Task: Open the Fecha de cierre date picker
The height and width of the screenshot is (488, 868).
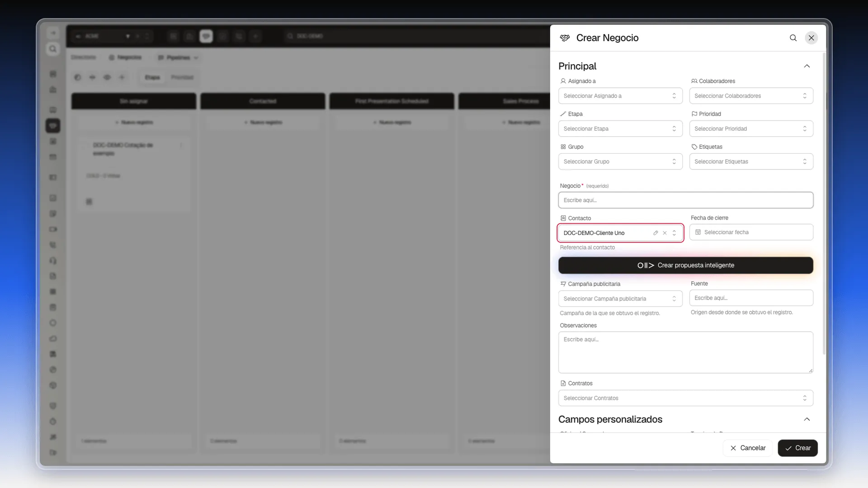Action: tap(751, 232)
